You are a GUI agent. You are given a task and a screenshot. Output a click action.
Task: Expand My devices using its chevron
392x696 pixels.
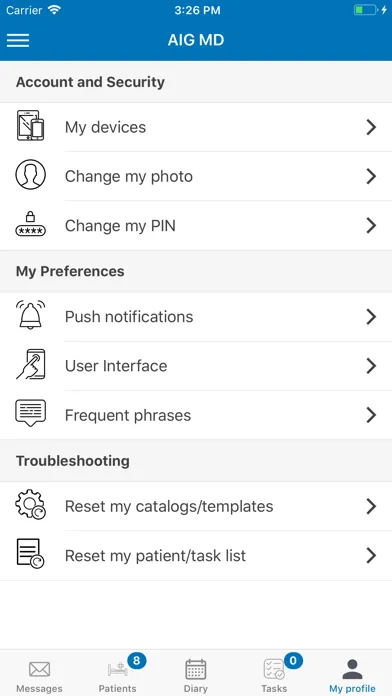click(x=371, y=127)
